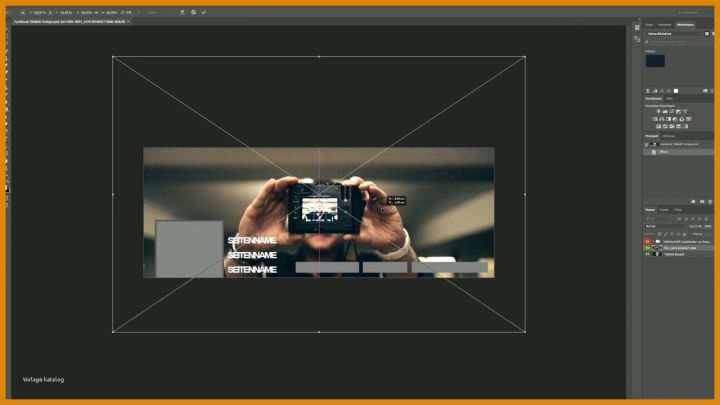Toggle lock all padlock icon
Screen dimensions: 720x405
[x=684, y=234]
